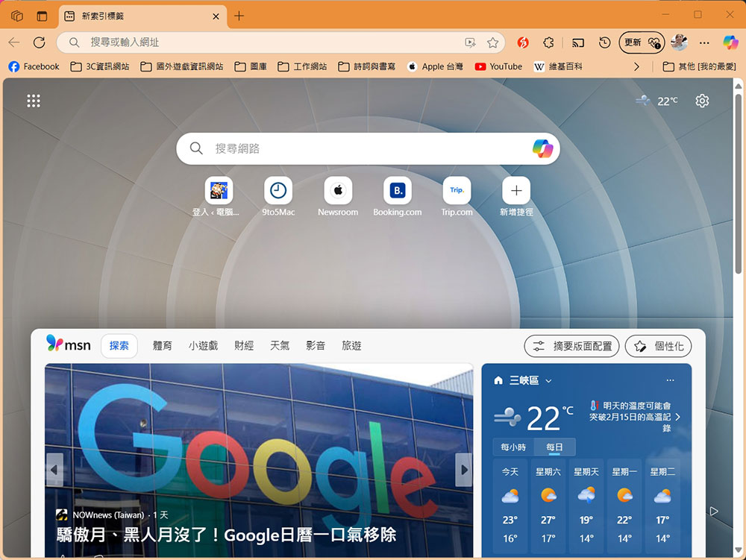Open the video capture icon in address bar
Image resolution: width=746 pixels, height=560 pixels.
470,43
